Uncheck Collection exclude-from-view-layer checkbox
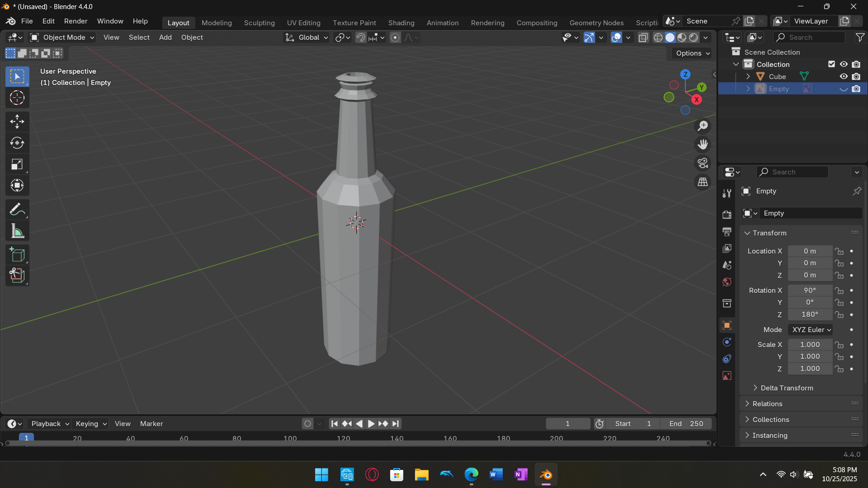 tap(831, 64)
